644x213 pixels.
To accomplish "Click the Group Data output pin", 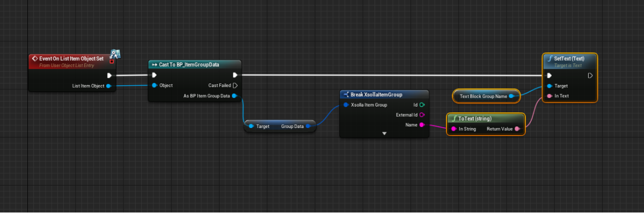I will click(309, 126).
